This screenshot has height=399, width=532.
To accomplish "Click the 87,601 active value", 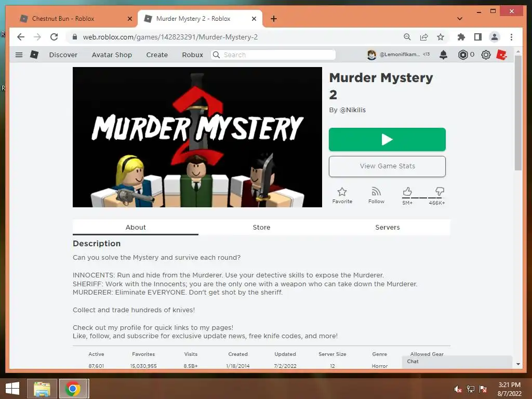I will (96, 366).
